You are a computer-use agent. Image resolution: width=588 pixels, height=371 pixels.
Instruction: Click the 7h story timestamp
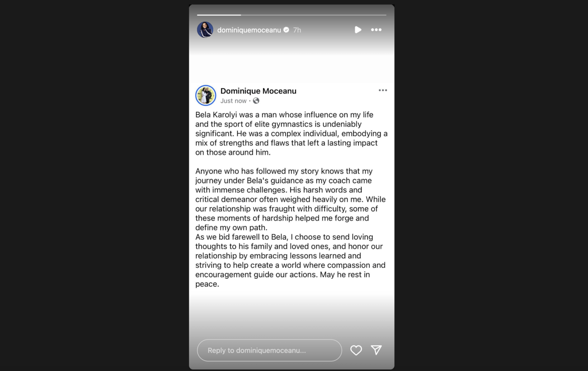pos(297,30)
